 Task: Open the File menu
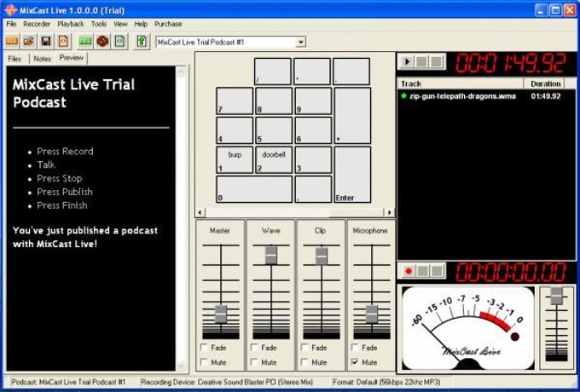11,24
